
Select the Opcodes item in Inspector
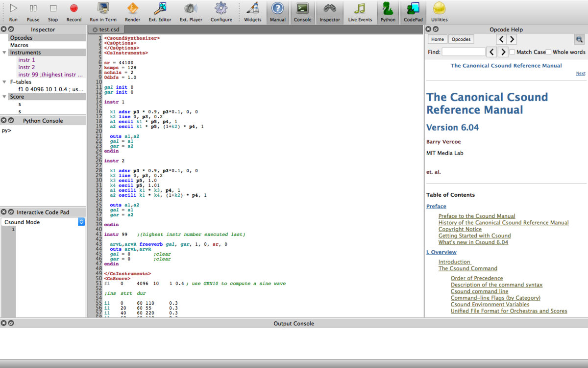(22, 38)
